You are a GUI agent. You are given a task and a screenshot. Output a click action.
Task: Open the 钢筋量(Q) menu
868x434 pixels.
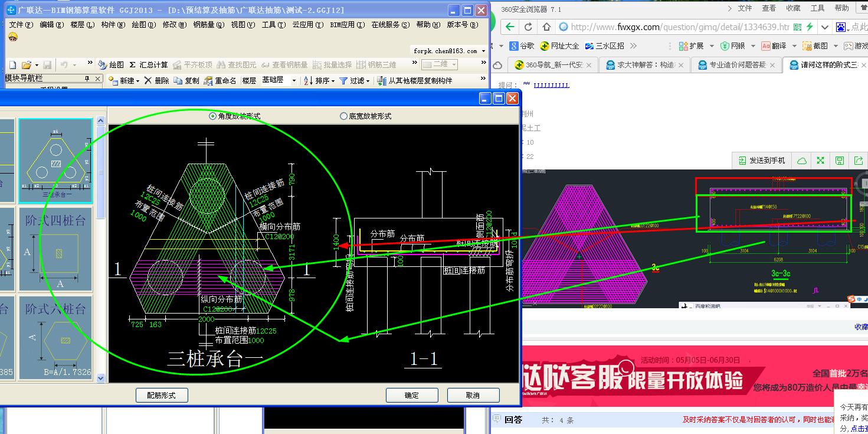[x=209, y=25]
